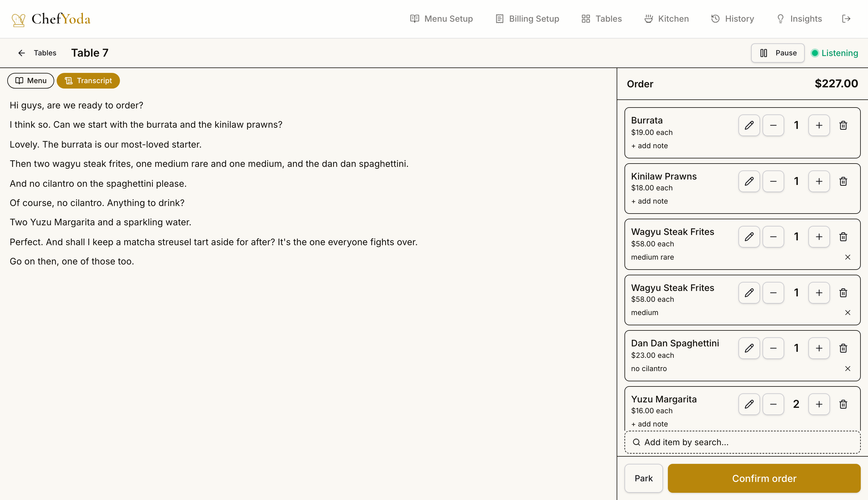This screenshot has width=868, height=500.
Task: Open Billing Setup page
Action: pos(527,19)
